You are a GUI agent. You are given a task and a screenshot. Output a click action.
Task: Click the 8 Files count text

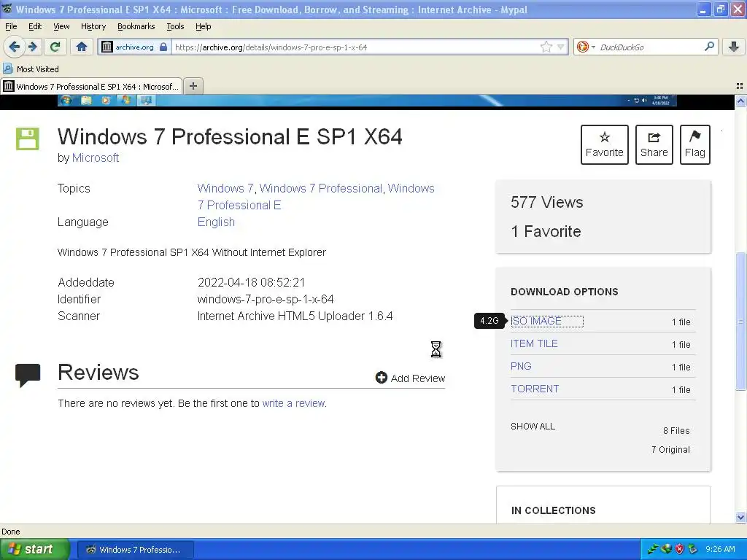coord(676,430)
